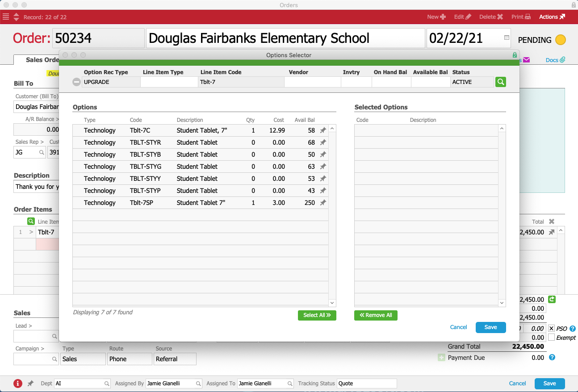This screenshot has width=578, height=392.
Task: Open the Sales Rep JG lookup magnifier
Action: point(42,152)
